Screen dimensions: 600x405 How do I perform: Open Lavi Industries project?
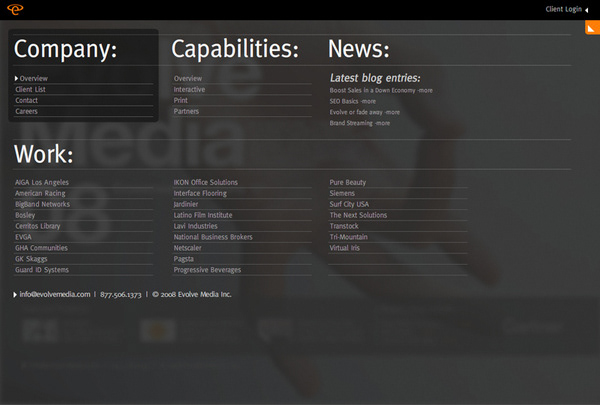[195, 226]
